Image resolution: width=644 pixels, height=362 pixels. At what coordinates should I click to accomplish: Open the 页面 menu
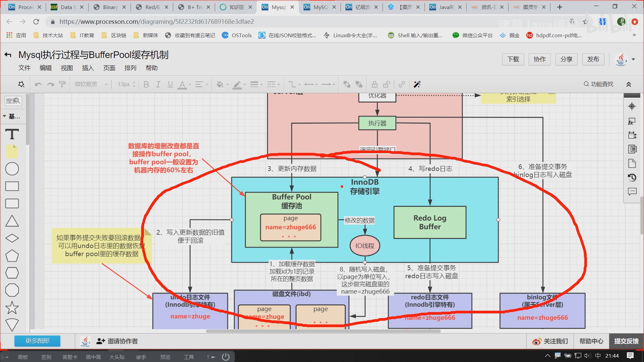point(109,68)
